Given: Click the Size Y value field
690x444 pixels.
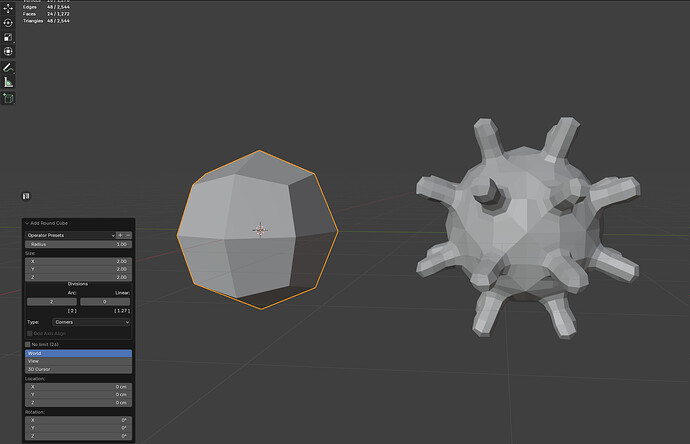Looking at the screenshot, I should tap(78, 269).
